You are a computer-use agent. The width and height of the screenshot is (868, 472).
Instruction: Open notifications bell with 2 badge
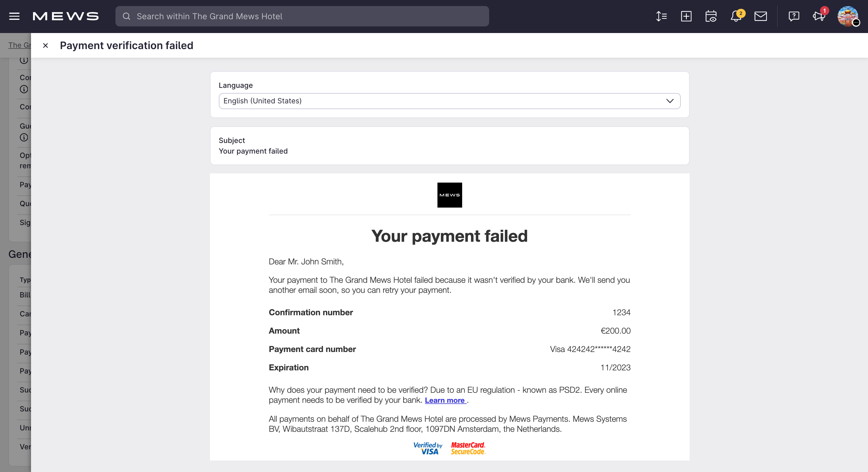tap(736, 16)
